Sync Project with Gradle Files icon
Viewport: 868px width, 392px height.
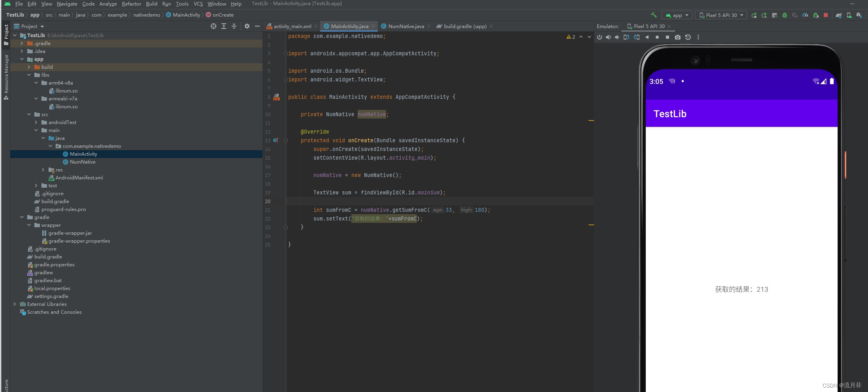pyautogui.click(x=839, y=15)
